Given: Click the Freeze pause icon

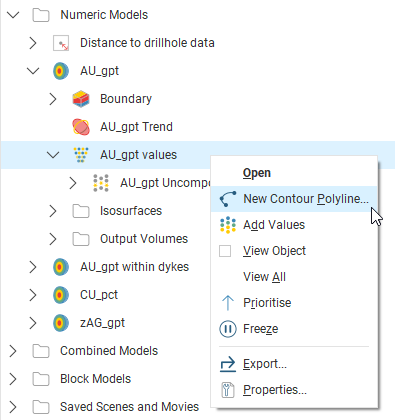Looking at the screenshot, I should pos(228,329).
